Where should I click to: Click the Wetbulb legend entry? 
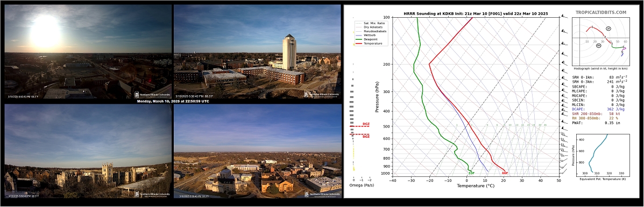click(367, 35)
